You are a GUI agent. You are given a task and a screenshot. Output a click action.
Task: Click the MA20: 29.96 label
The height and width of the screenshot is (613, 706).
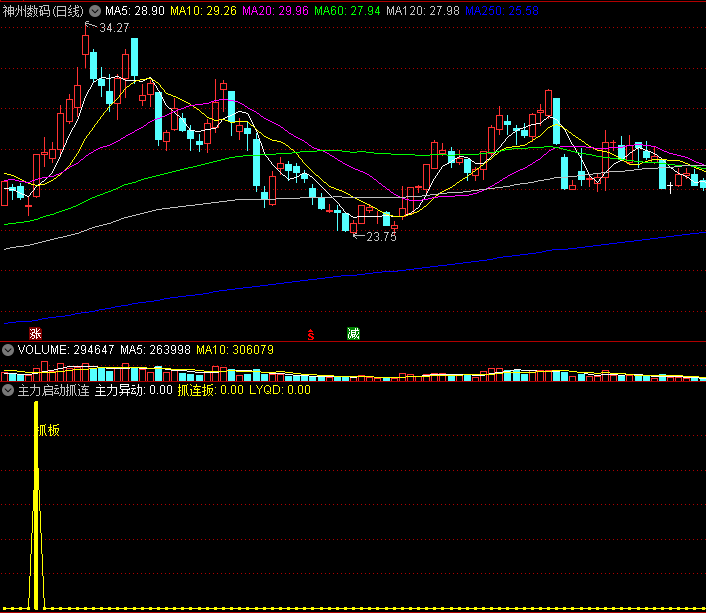276,11
